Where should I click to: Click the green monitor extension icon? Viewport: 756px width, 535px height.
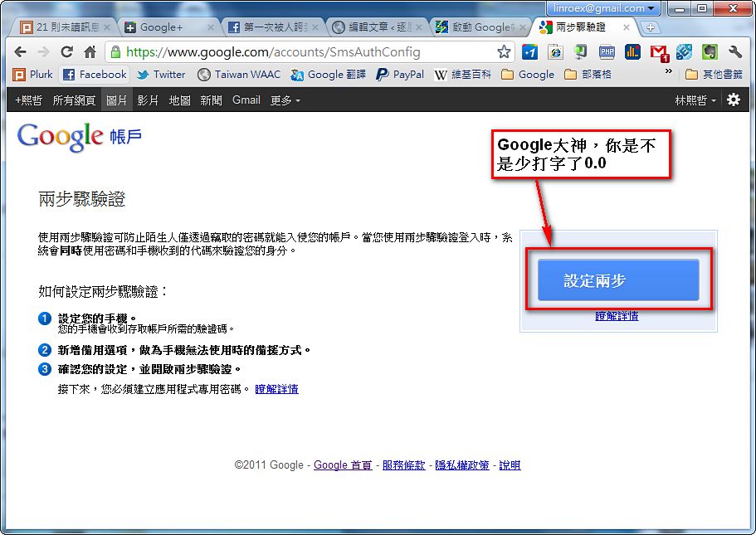tap(581, 52)
